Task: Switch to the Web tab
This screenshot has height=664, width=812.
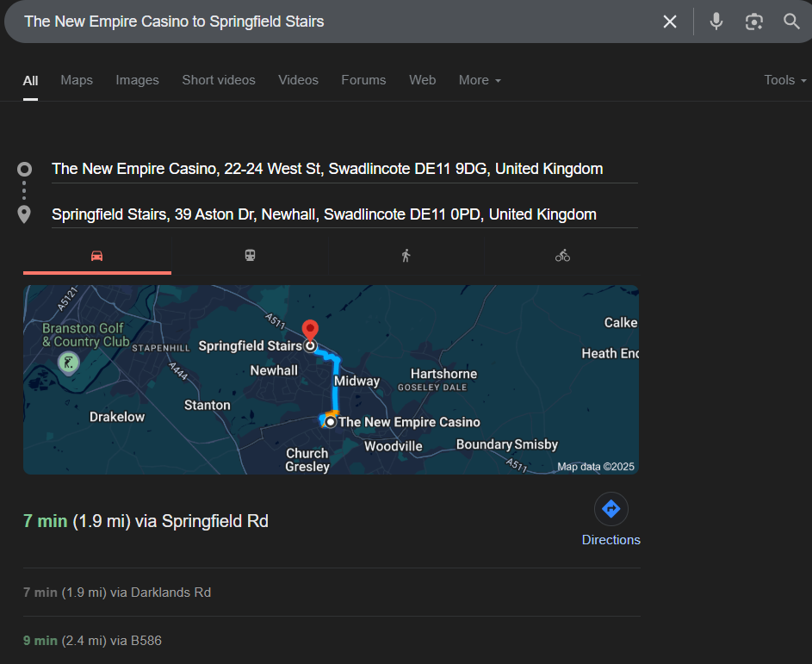Action: [423, 80]
